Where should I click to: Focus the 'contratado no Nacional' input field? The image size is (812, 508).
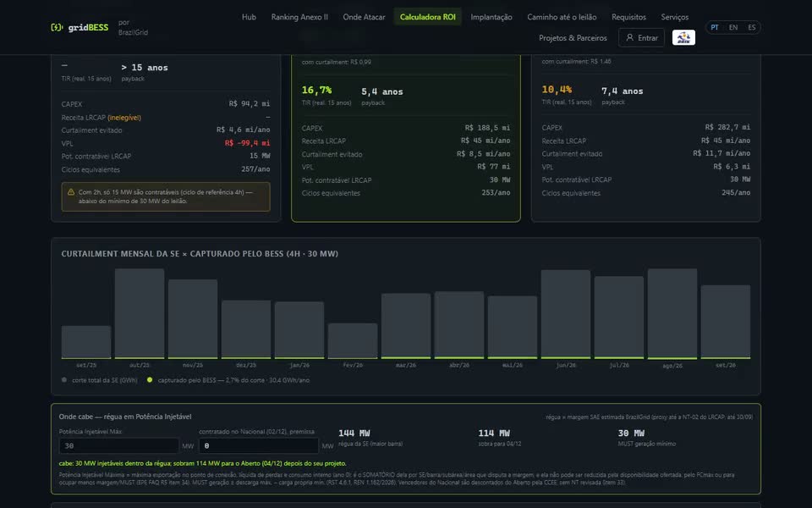(259, 446)
